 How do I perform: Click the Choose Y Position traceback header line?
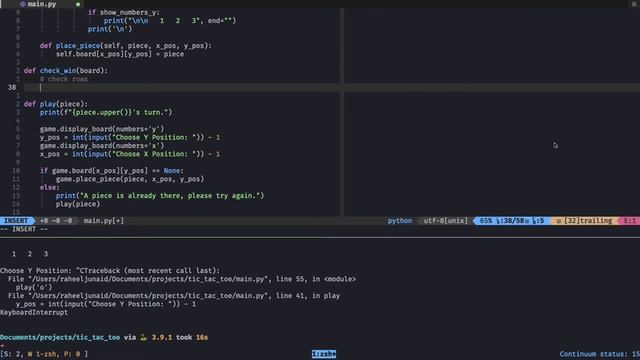point(110,271)
